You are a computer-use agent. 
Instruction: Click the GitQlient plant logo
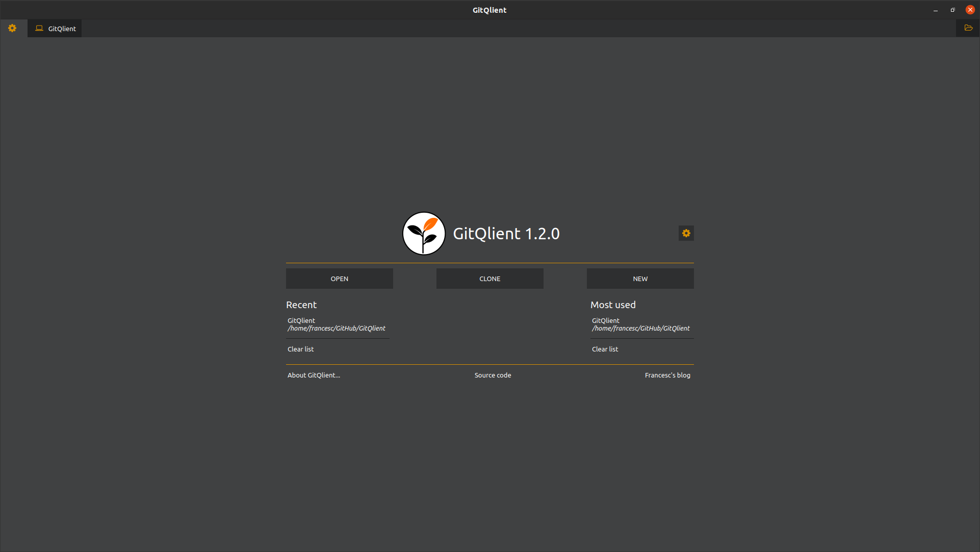(x=423, y=233)
